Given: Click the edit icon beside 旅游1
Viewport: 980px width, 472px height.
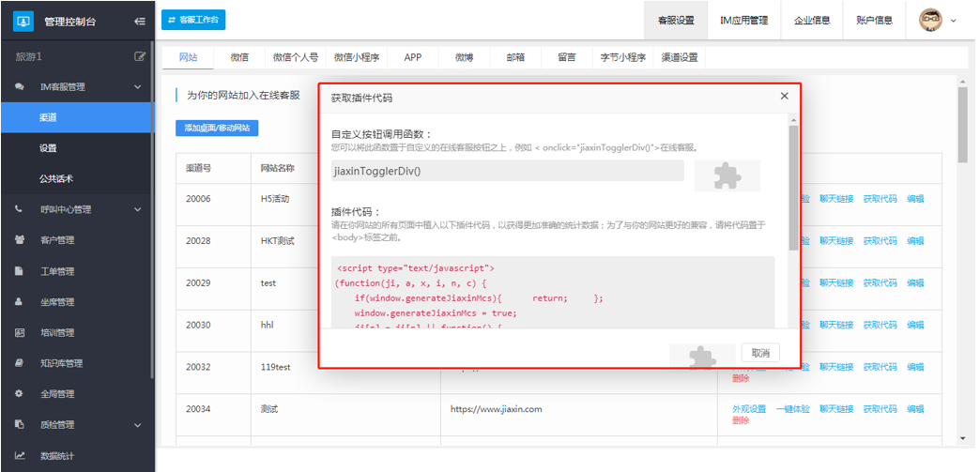Looking at the screenshot, I should pos(140,56).
